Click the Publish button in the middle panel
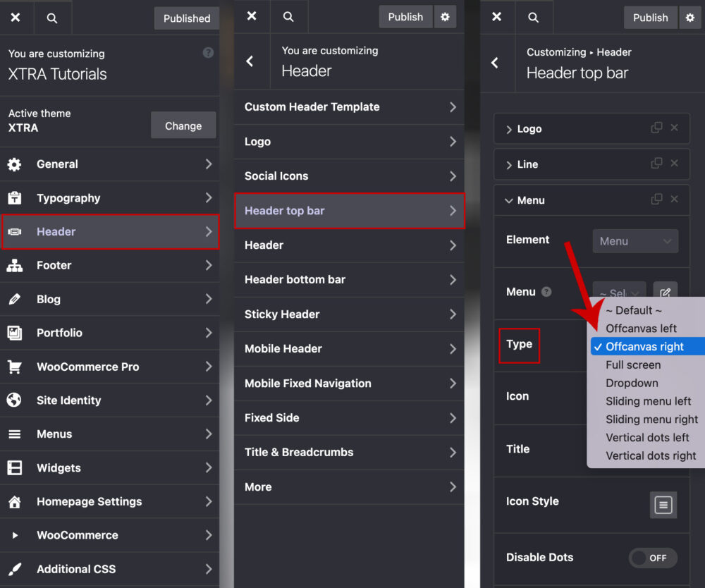The height and width of the screenshot is (588, 705). (405, 16)
